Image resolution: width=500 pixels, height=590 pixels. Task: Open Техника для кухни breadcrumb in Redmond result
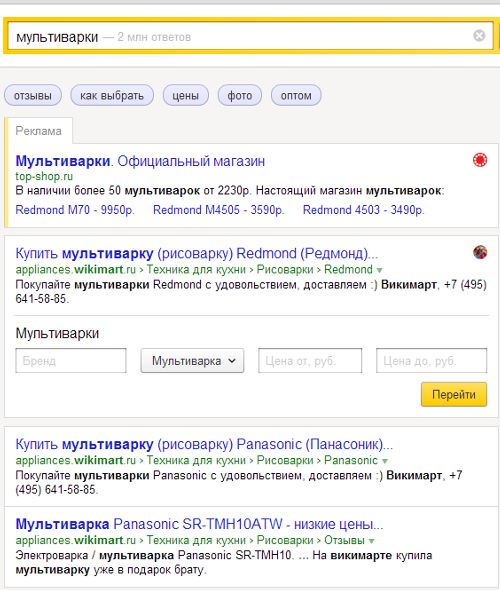click(x=196, y=270)
